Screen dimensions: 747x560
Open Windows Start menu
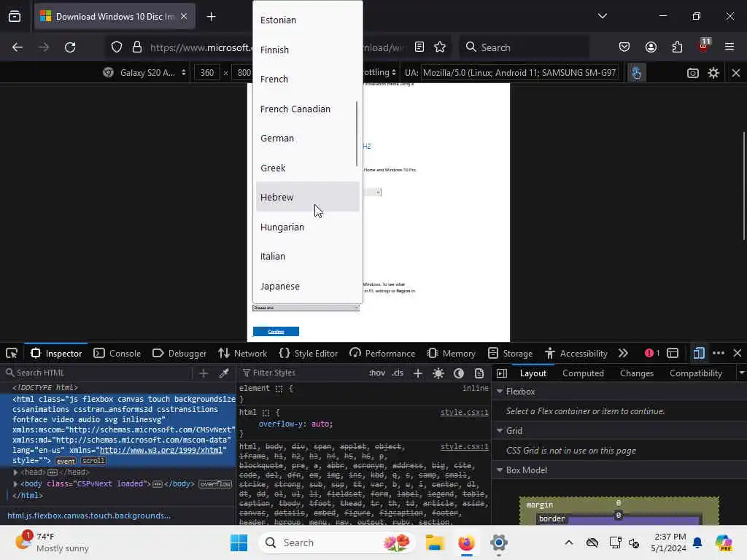coord(239,542)
